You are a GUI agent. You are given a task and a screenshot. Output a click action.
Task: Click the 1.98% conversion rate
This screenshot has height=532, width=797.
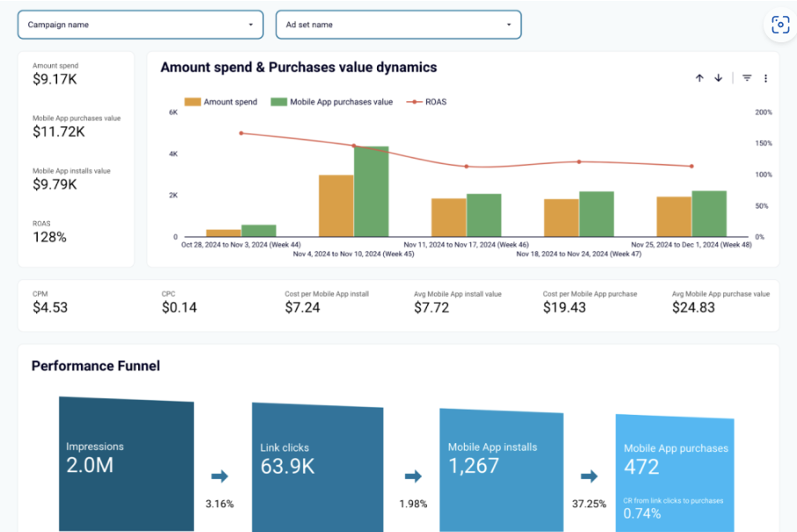tap(413, 504)
